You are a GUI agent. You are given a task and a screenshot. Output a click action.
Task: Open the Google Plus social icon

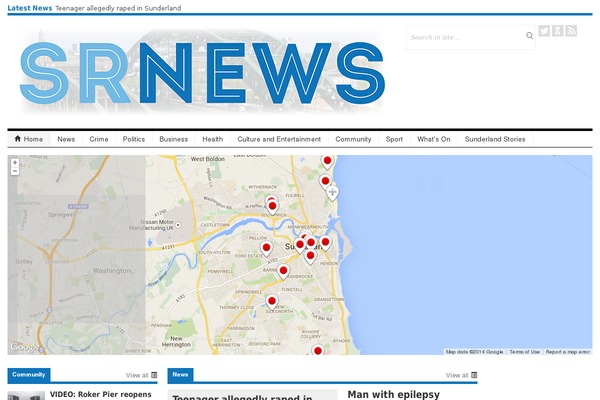tap(558, 31)
